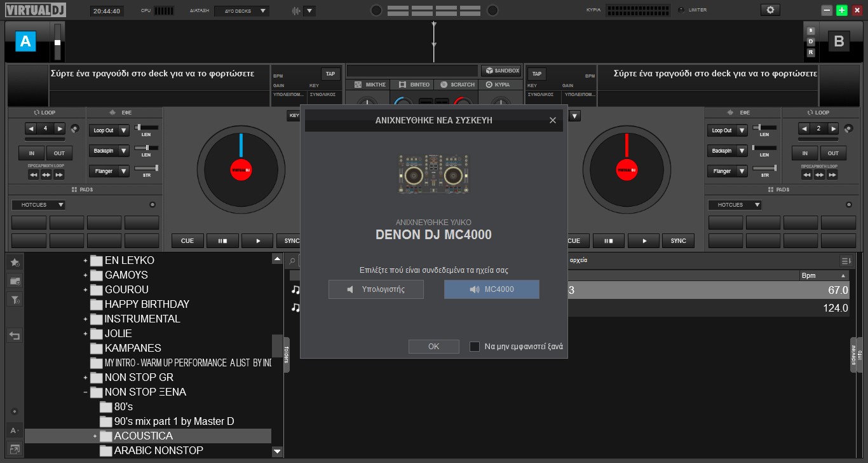The height and width of the screenshot is (463, 868).
Task: Click the deck A pads record dot icon
Action: [x=153, y=205]
